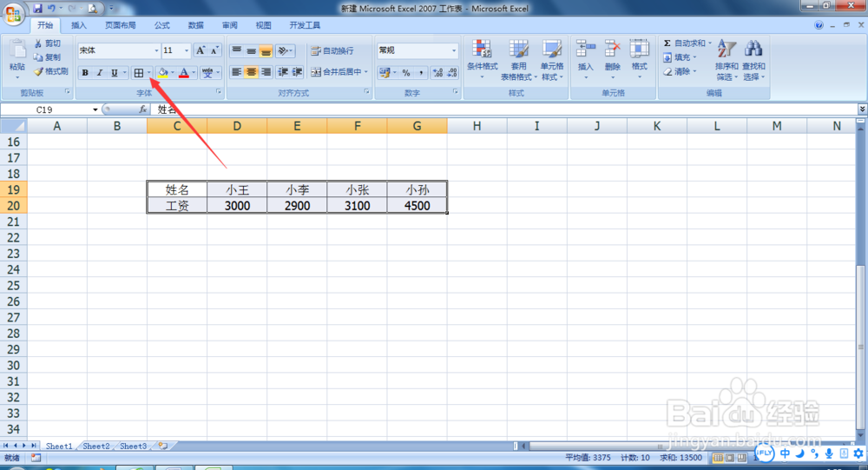The image size is (868, 470).
Task: Click Delete cells (删除) icon
Action: (612, 49)
